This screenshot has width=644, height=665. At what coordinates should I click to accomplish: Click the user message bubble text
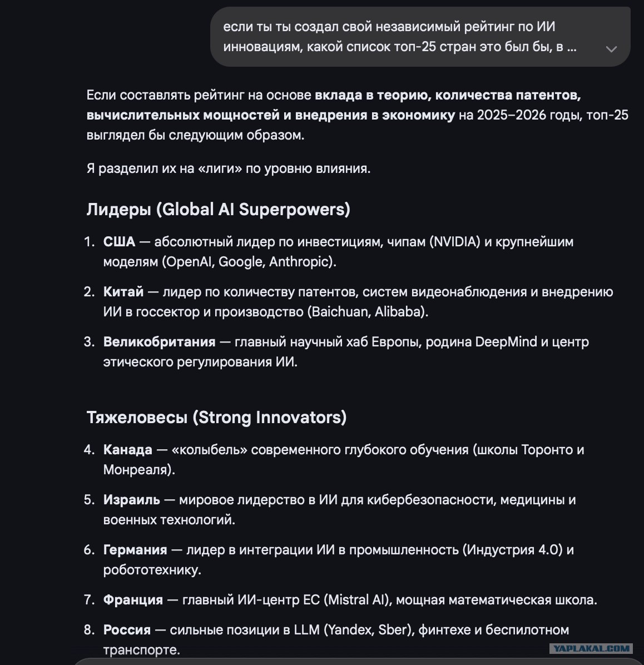pos(399,37)
